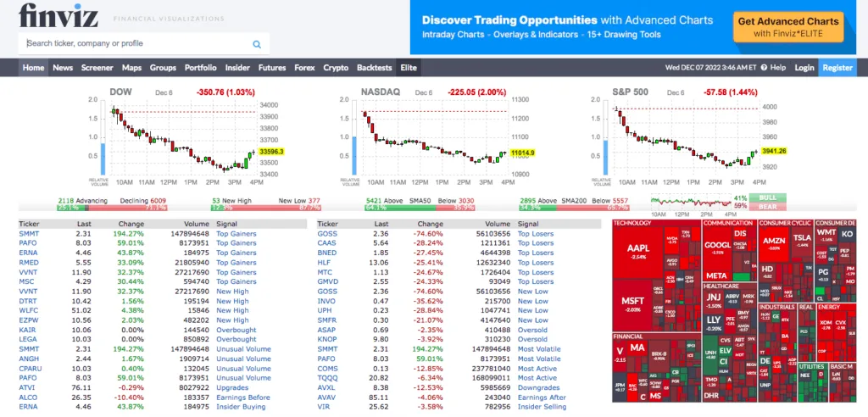Click the Help question mark icon
Image resolution: width=868 pixels, height=417 pixels.
pyautogui.click(x=765, y=68)
